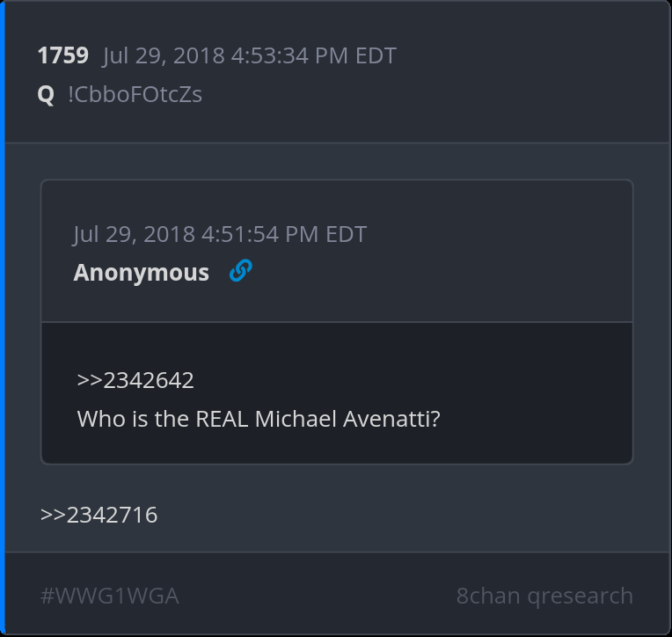Image resolution: width=672 pixels, height=637 pixels.
Task: Select the tripcode !CbboFOtcZs
Action: (x=135, y=94)
